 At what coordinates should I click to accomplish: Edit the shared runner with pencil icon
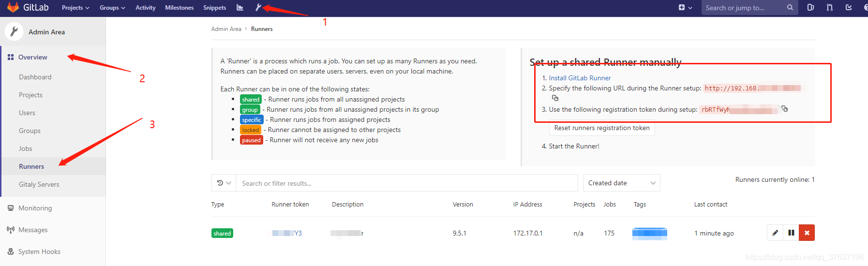pos(775,233)
